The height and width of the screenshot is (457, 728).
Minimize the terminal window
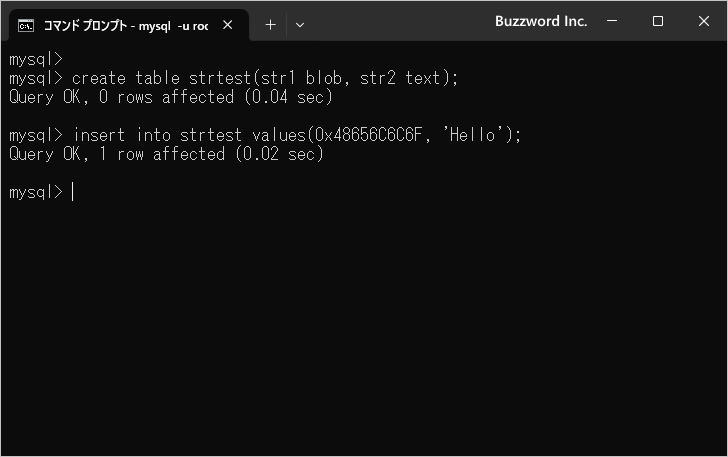[613, 21]
